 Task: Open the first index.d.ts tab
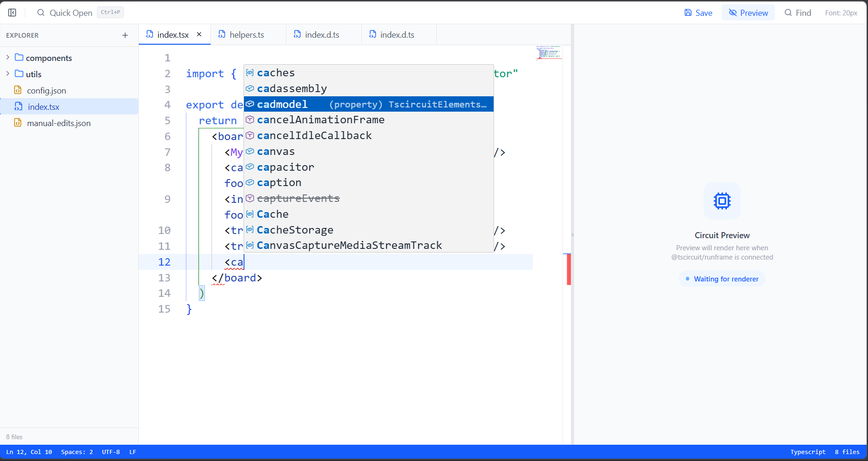pyautogui.click(x=324, y=35)
